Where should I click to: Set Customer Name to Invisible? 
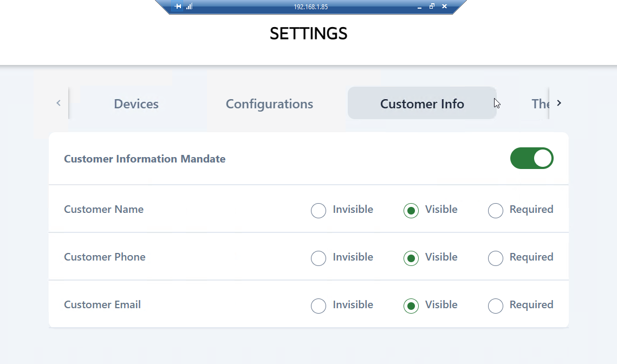tap(319, 210)
